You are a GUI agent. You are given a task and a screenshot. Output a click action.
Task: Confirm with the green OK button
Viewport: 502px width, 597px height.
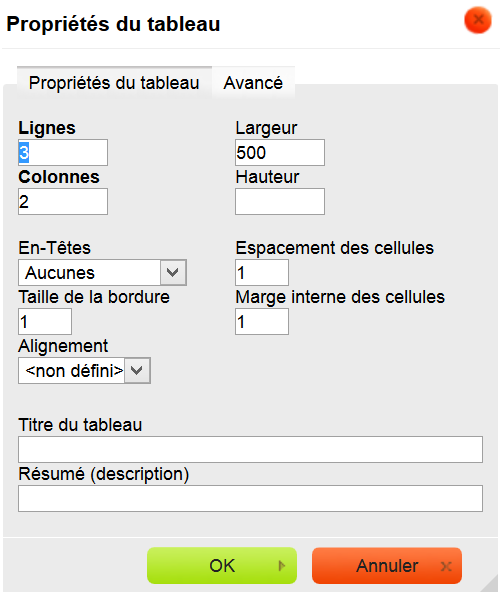tap(222, 565)
